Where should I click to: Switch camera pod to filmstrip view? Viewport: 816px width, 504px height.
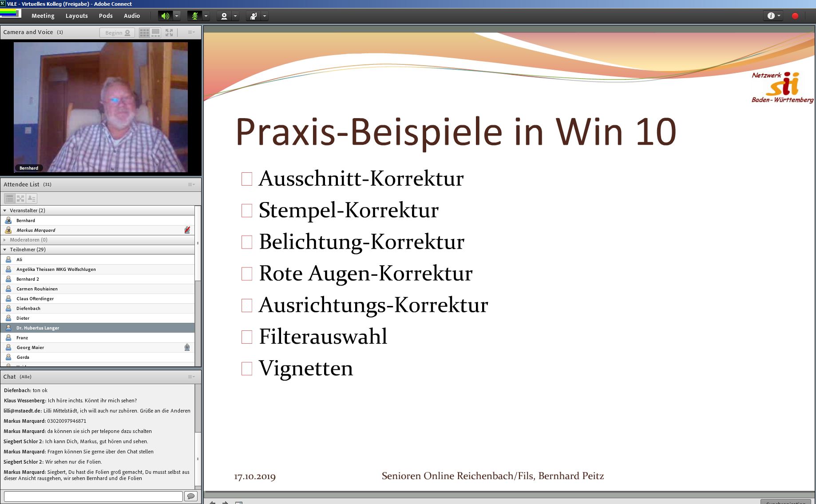tap(155, 32)
